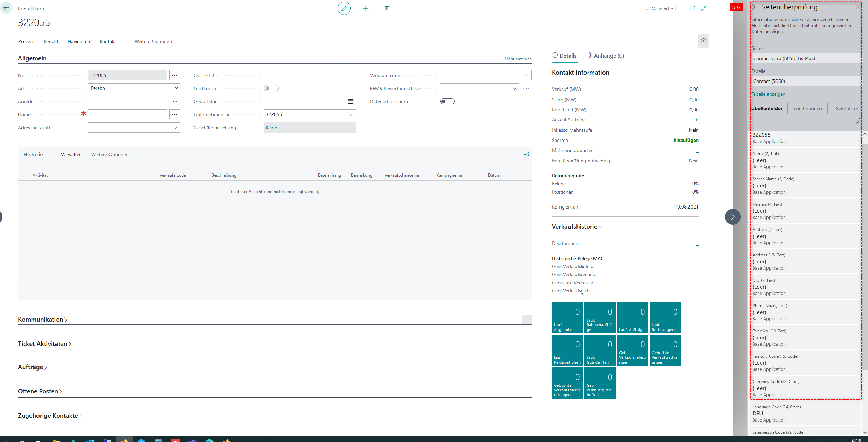Expand the Ticket Aktivitäten section
The width and height of the screenshot is (868, 442).
coord(45,344)
